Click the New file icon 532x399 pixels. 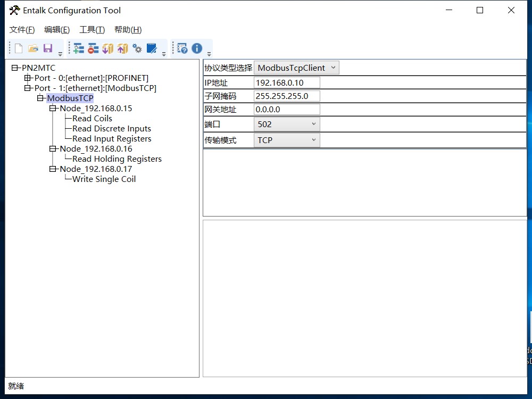[x=19, y=48]
